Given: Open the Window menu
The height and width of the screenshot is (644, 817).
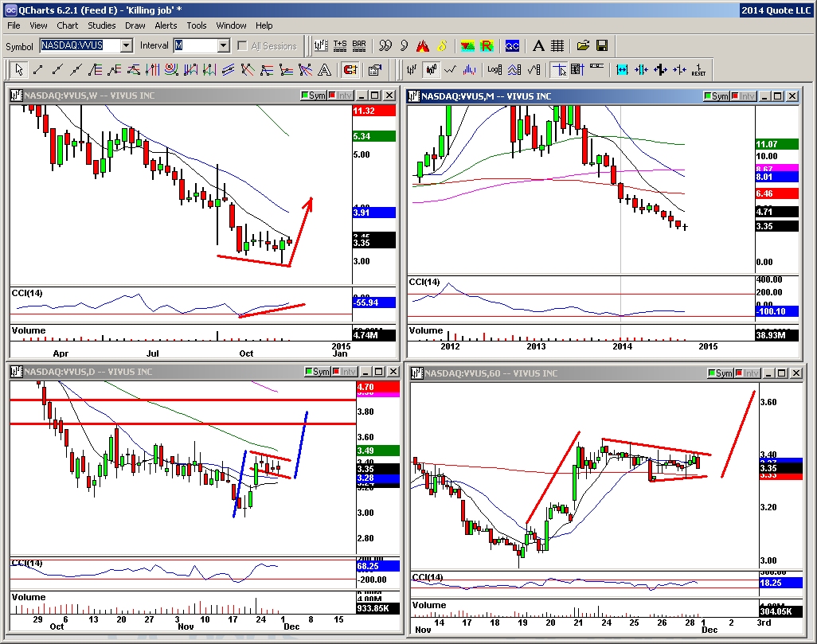Looking at the screenshot, I should pos(232,25).
